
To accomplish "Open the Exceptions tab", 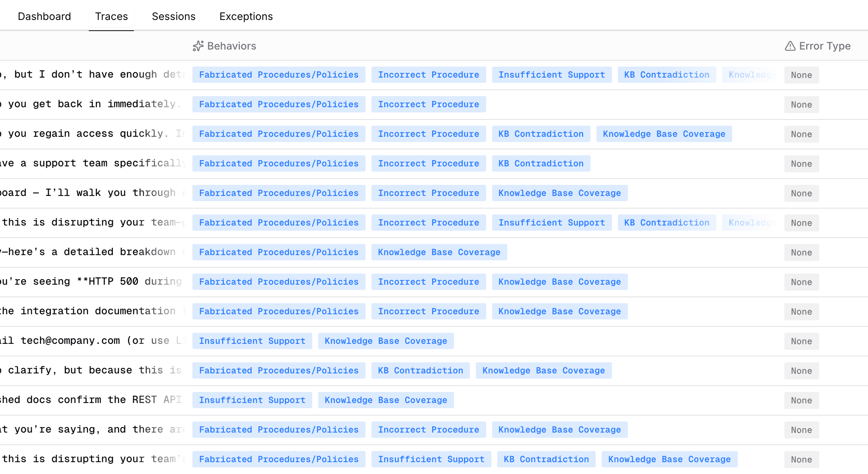I will [x=246, y=16].
